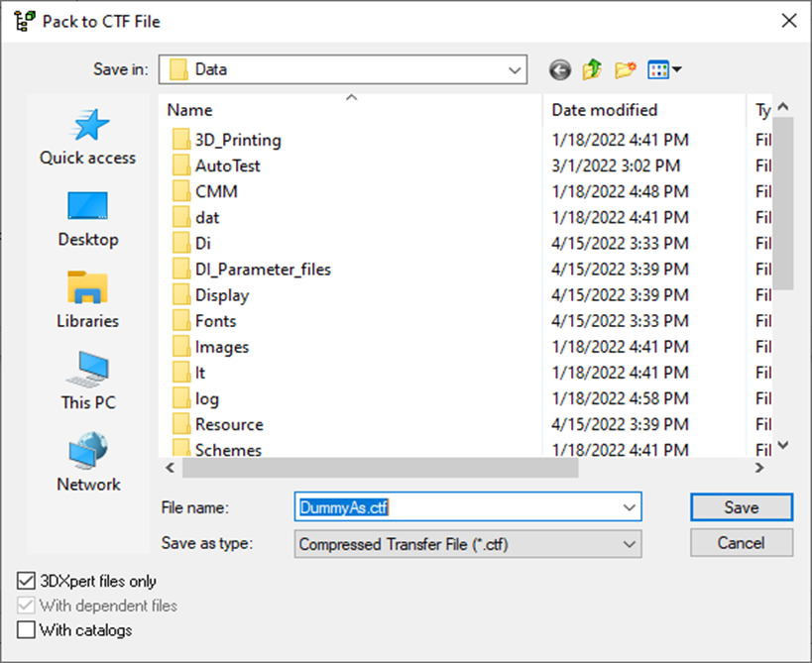Click the Go to Last Folder Visited button
Image resolution: width=812 pixels, height=663 pixels.
[x=558, y=69]
